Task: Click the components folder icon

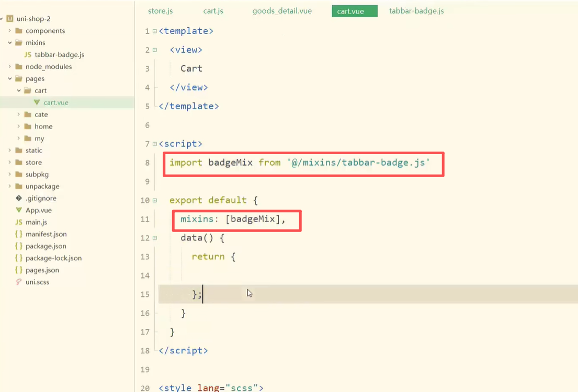Action: [x=19, y=31]
